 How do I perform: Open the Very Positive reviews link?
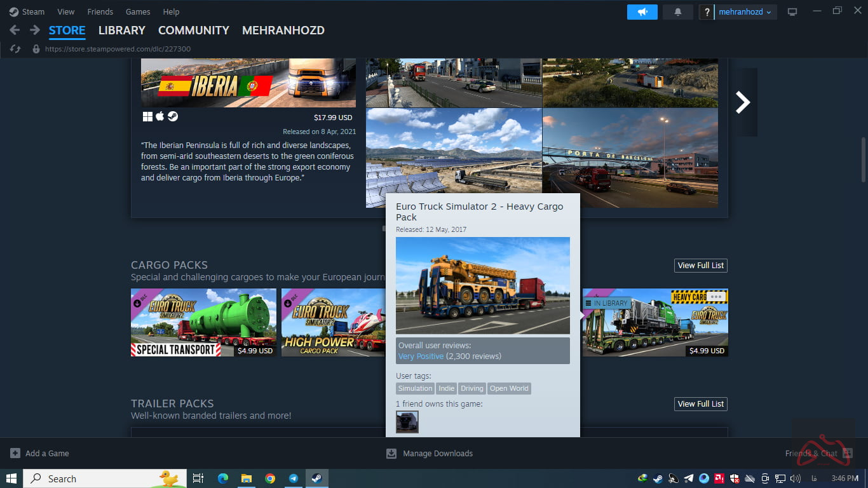(421, 356)
